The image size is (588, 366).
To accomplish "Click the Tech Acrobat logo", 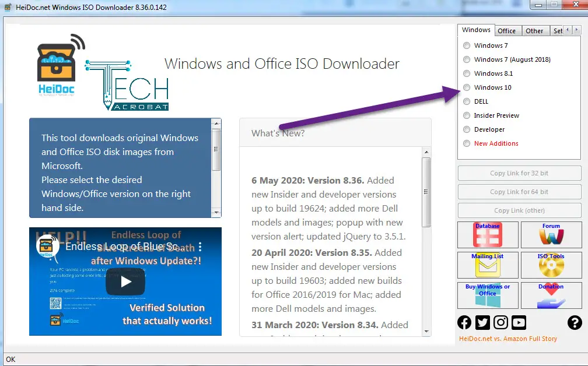I will 127,86.
